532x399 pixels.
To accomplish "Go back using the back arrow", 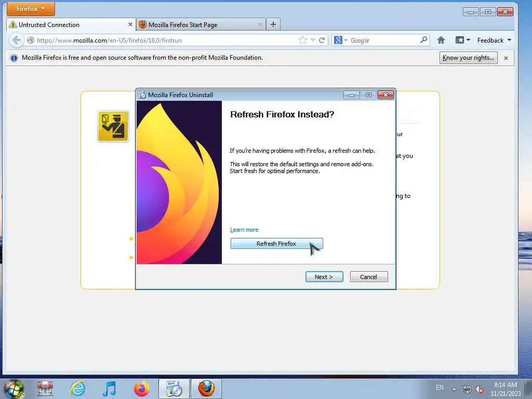I will pyautogui.click(x=16, y=40).
